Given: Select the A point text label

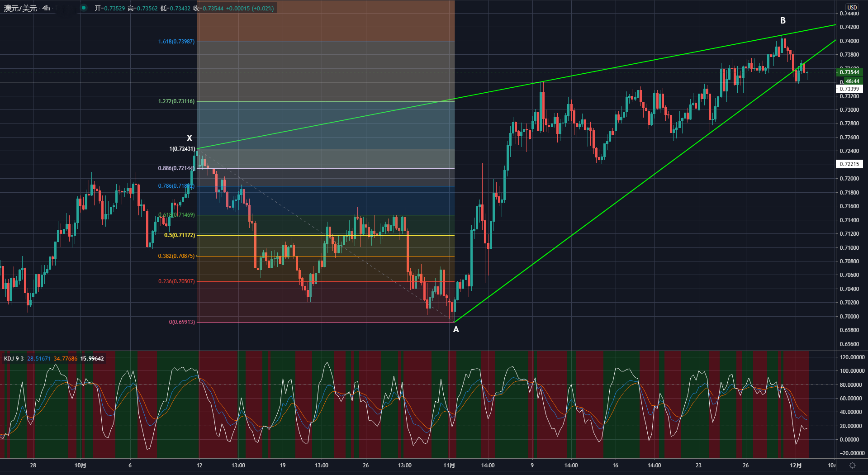Looking at the screenshot, I should 456,329.
